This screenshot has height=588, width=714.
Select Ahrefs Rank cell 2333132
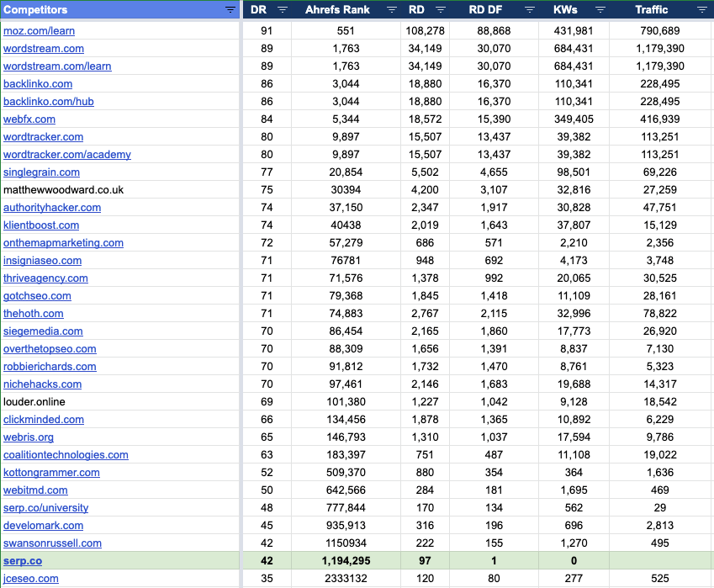(346, 579)
